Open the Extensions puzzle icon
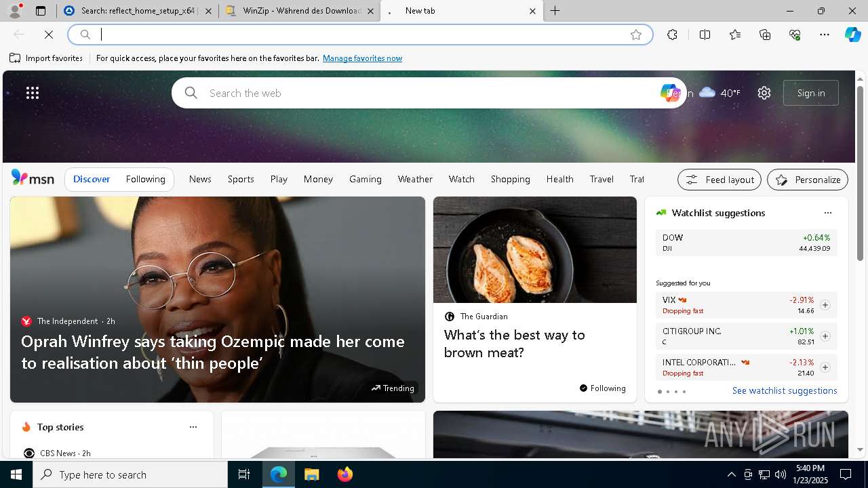The height and width of the screenshot is (488, 868). coord(672,35)
